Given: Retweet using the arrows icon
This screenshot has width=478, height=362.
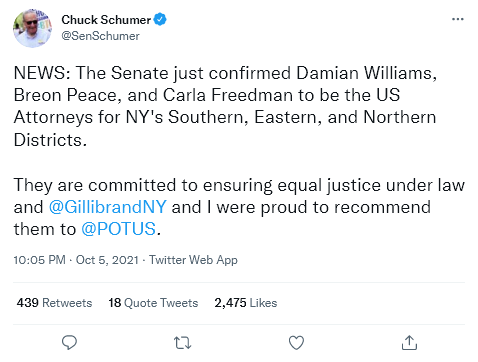Looking at the screenshot, I should point(183,343).
